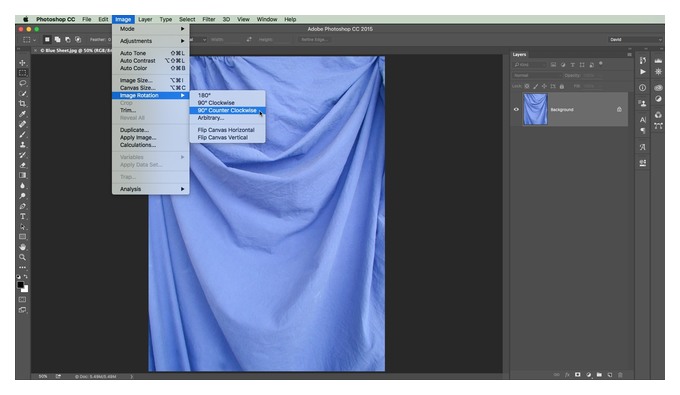Reset default foreground and background colors
Image resolution: width=680 pixels, height=395 pixels.
click(x=18, y=276)
